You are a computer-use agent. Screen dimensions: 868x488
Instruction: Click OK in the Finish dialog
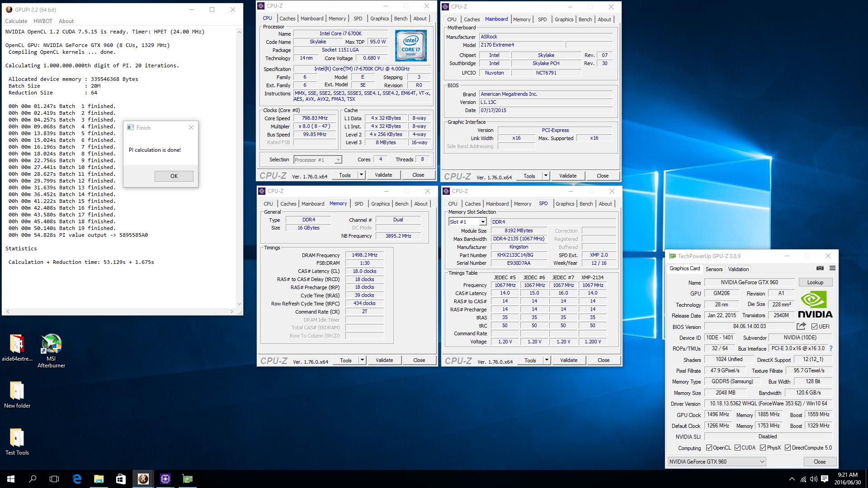tap(174, 176)
